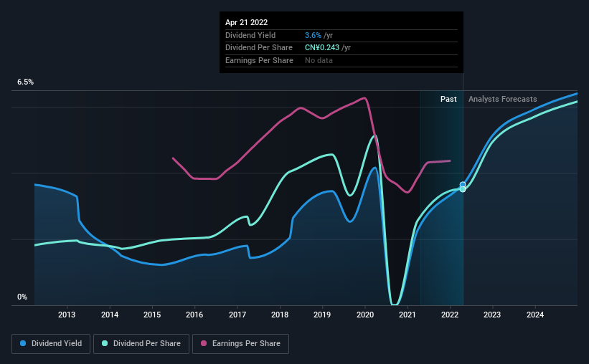Viewport: 589px width, 364px height.
Task: Click the 3.6% dividend yield value in tooltip
Action: click(x=313, y=35)
